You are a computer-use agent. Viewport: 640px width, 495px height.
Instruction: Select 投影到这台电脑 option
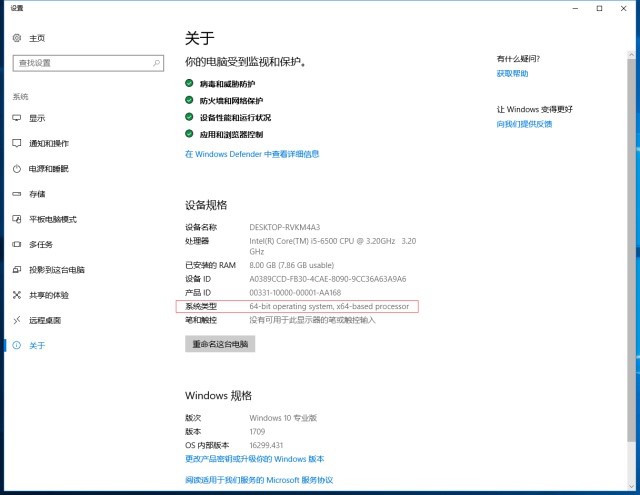57,270
